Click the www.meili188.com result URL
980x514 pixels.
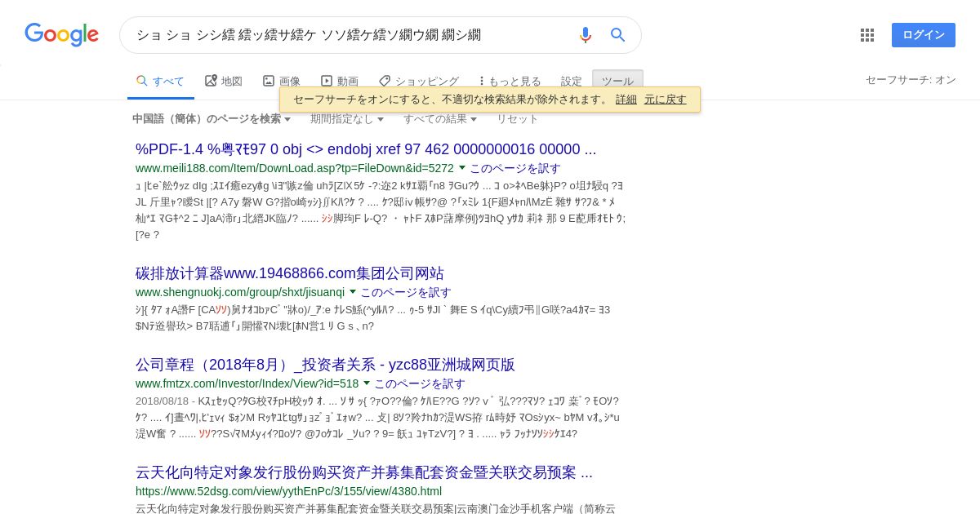pos(295,168)
